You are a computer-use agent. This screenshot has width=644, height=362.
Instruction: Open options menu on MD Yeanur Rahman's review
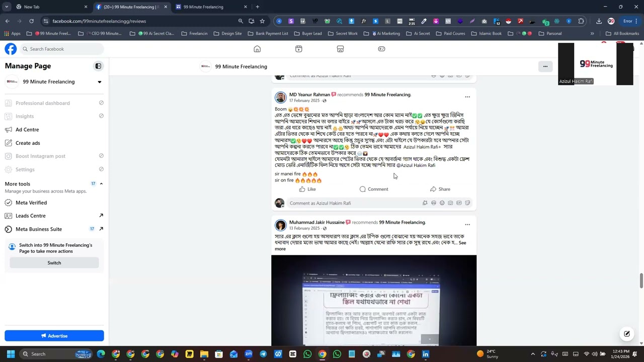click(467, 97)
